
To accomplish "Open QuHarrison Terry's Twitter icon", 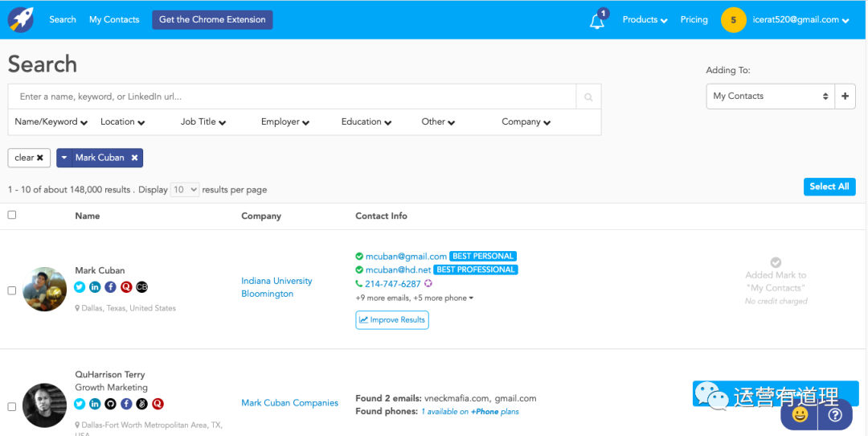I will tap(80, 404).
